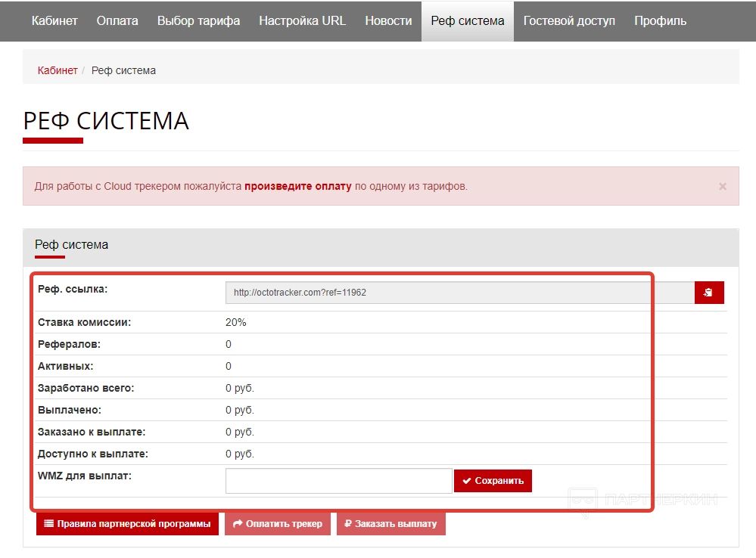Select the 20% commission rate value
Viewport: 756px width, 558px height.
click(x=236, y=322)
